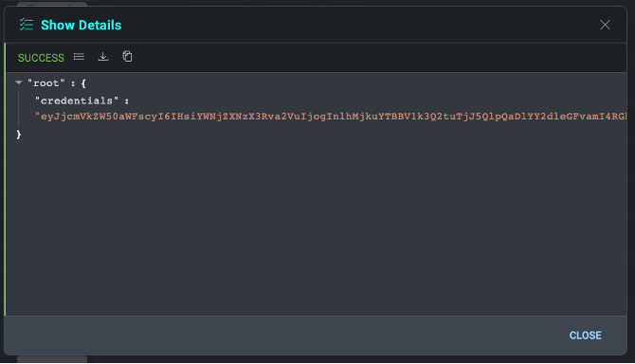Click the CLOSE button

[x=585, y=336]
